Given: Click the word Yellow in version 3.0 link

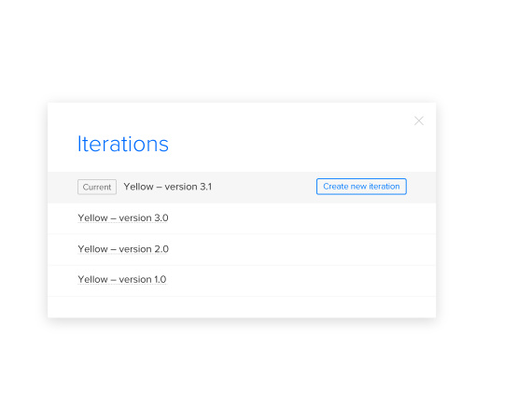Looking at the screenshot, I should 92,217.
